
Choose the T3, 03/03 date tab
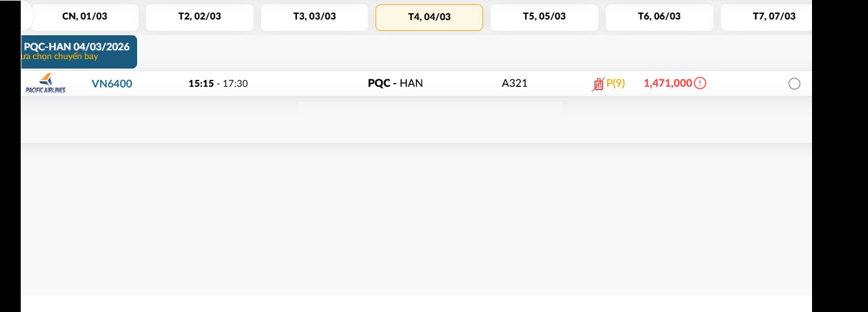pos(314,17)
